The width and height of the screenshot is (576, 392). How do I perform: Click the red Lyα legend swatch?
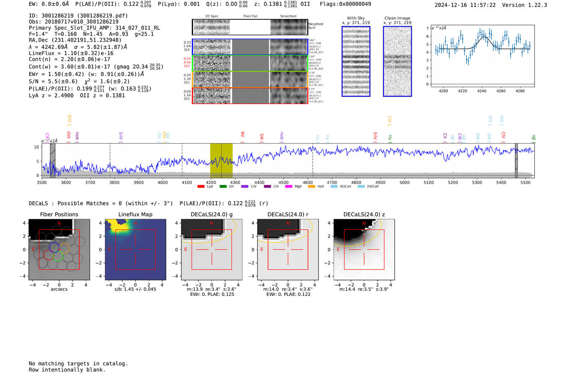(x=201, y=186)
